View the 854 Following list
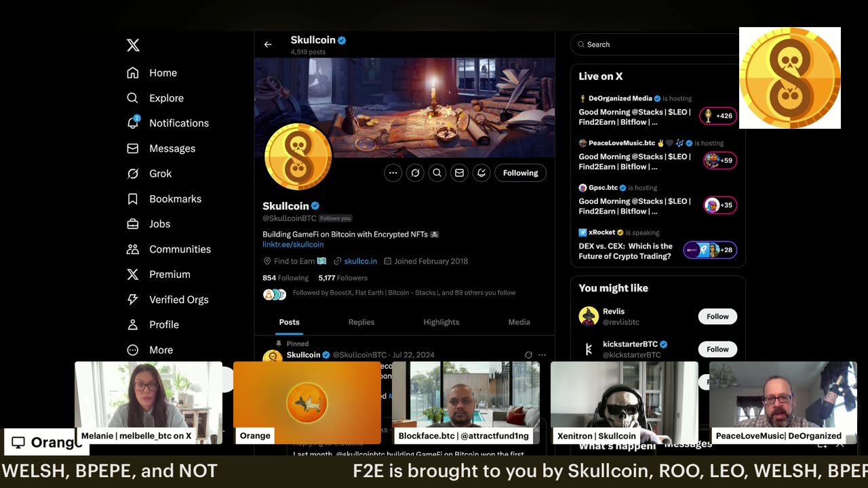 pos(285,278)
